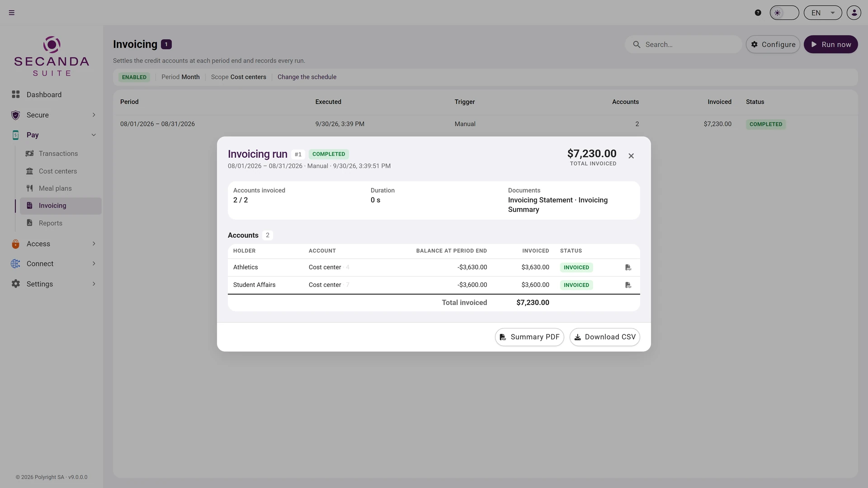Screen dimensions: 868x488
Task: Toggle the light/dark theme switch
Action: click(784, 13)
